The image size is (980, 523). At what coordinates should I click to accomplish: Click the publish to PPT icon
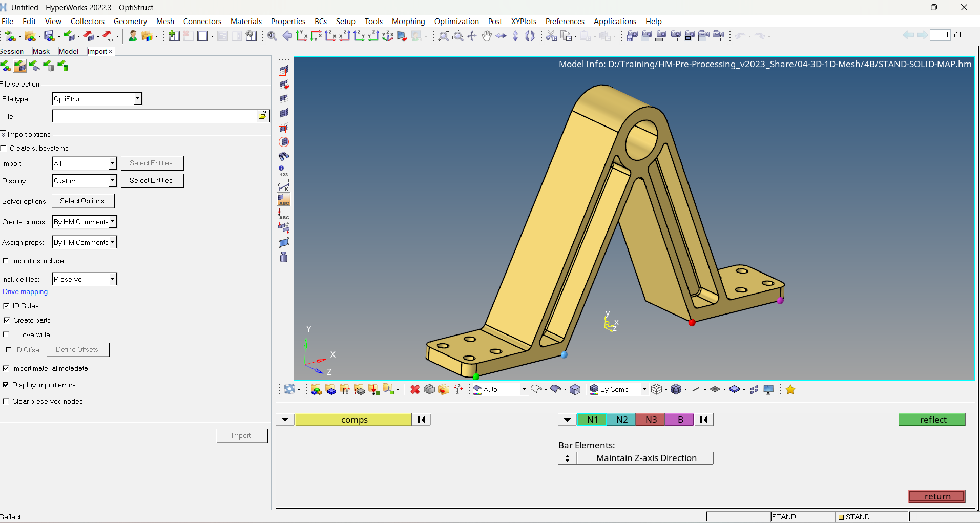click(108, 36)
